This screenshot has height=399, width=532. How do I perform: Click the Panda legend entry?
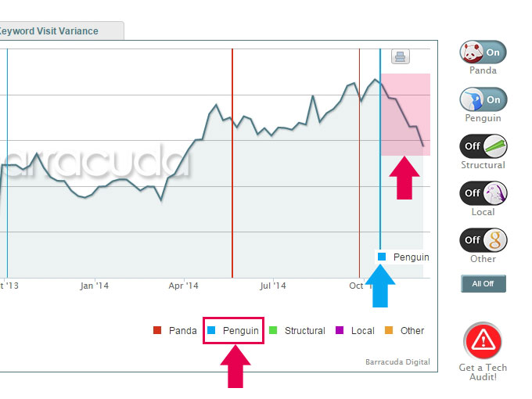[x=175, y=331]
